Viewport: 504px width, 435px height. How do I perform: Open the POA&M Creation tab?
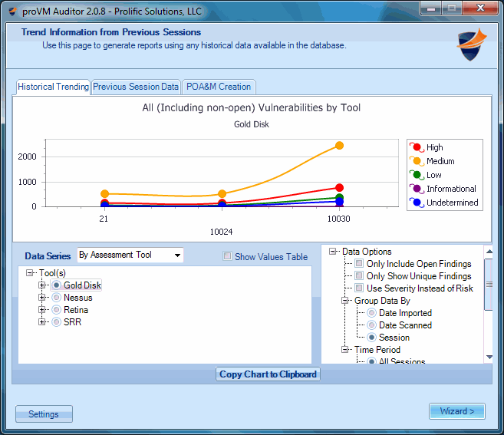coord(219,87)
